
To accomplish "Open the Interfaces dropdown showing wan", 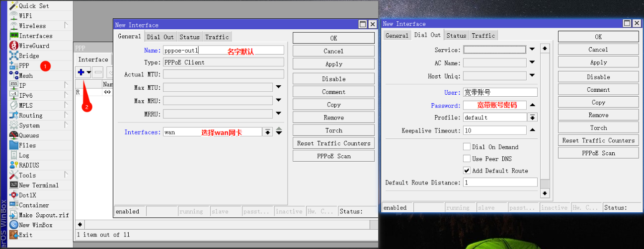I will click(268, 132).
